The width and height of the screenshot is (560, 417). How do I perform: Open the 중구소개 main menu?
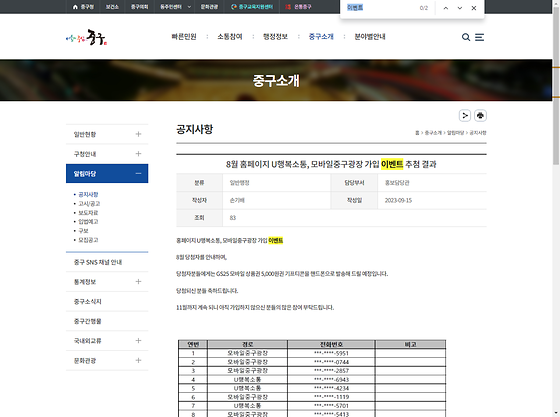pyautogui.click(x=321, y=36)
